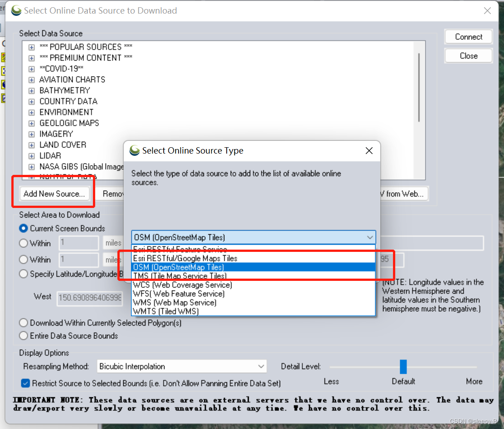
Task: Click the Connect button
Action: [468, 37]
